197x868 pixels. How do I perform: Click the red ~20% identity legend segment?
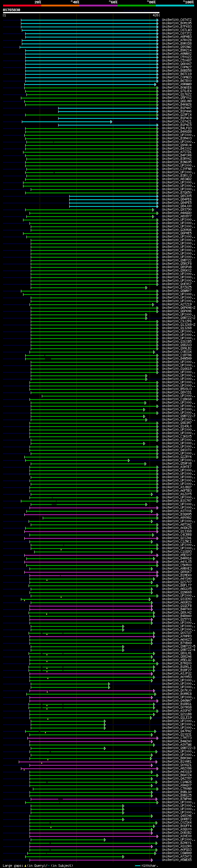click(22, 6)
